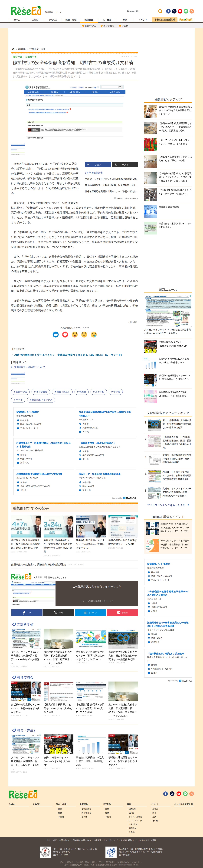The image size is (203, 868).
Task: Open the AI時代に教師は何を育てるべきか featured article link
Action: 68,355
